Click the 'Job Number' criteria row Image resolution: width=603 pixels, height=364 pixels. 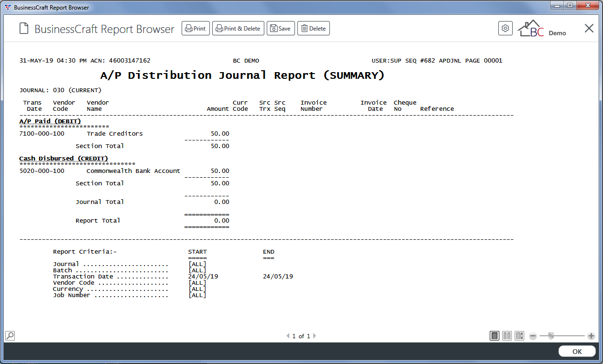pyautogui.click(x=130, y=295)
